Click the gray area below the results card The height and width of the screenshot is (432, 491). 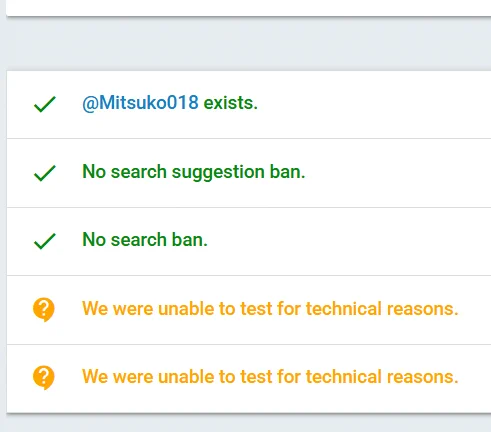[249, 423]
